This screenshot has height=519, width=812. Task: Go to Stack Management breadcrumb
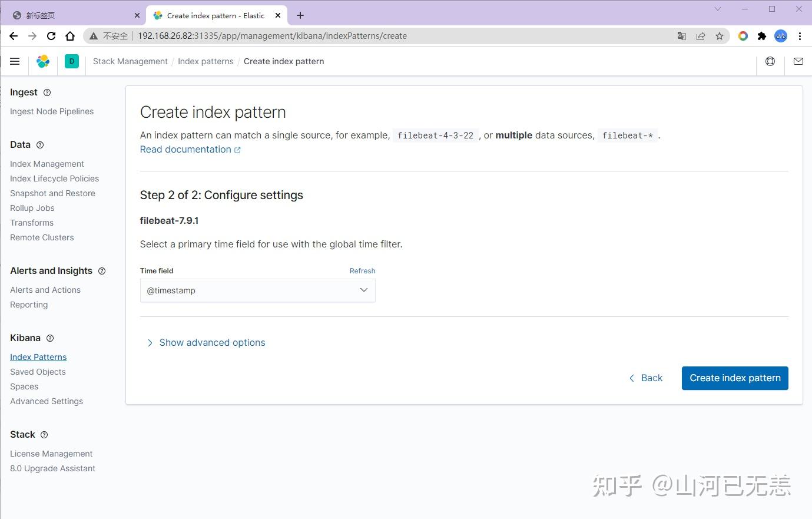click(x=130, y=61)
